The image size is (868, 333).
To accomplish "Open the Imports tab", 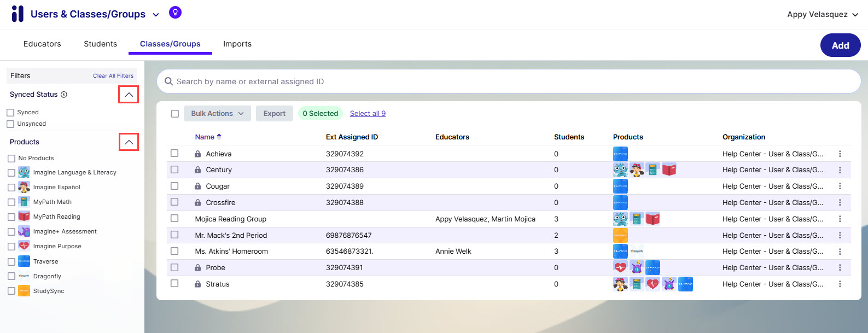I will pos(237,44).
